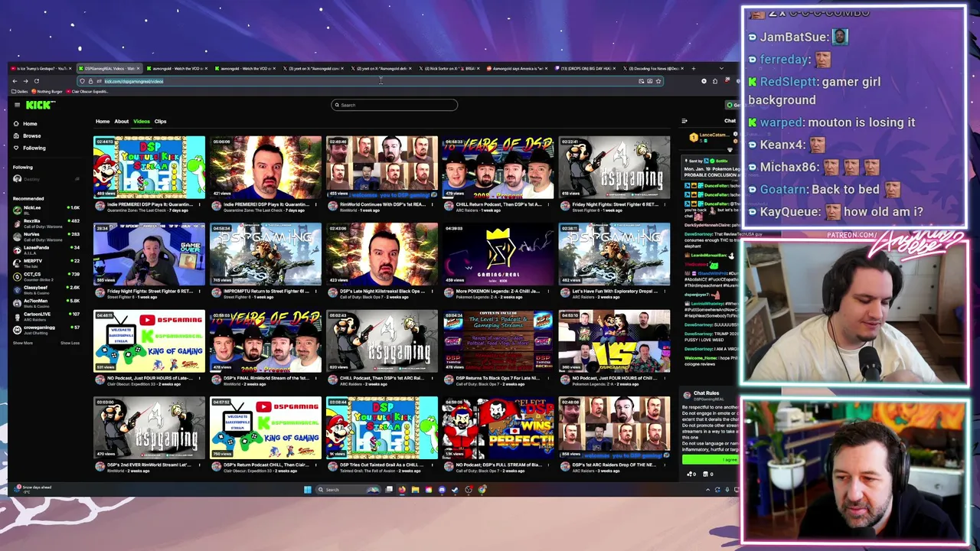980x551 pixels.
Task: Expand the browser tab list dropdown arrow
Action: (x=721, y=68)
